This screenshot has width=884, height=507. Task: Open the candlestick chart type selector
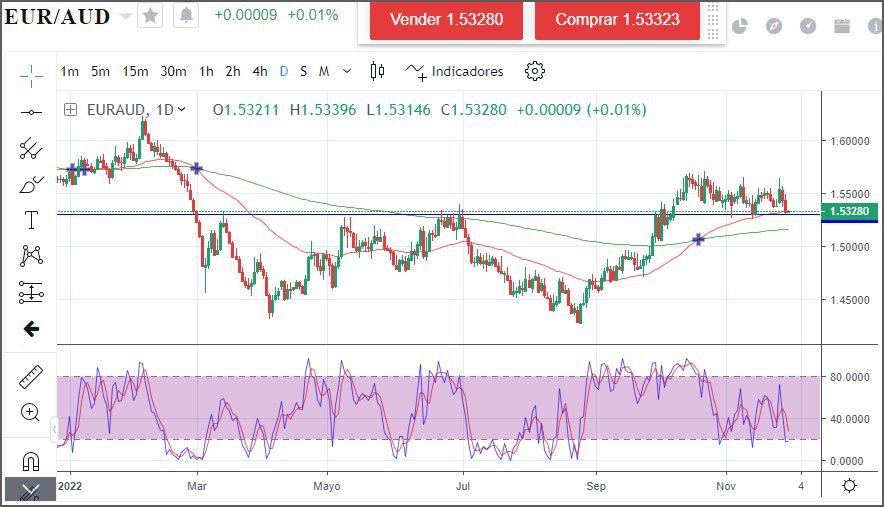click(377, 71)
